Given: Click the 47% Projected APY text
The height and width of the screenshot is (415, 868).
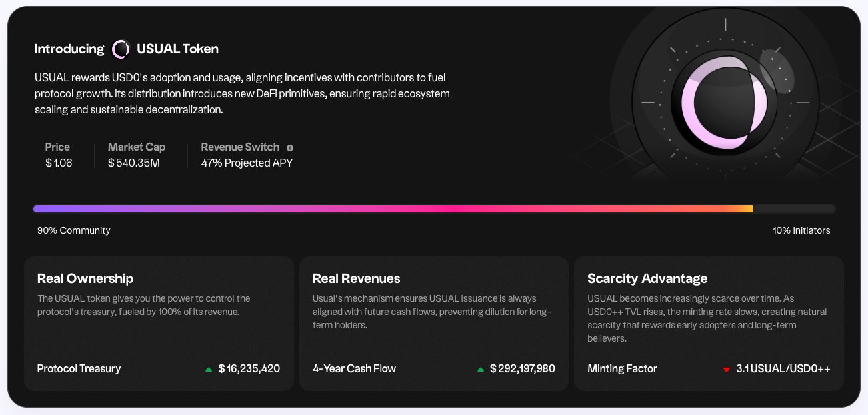Looking at the screenshot, I should pyautogui.click(x=247, y=163).
